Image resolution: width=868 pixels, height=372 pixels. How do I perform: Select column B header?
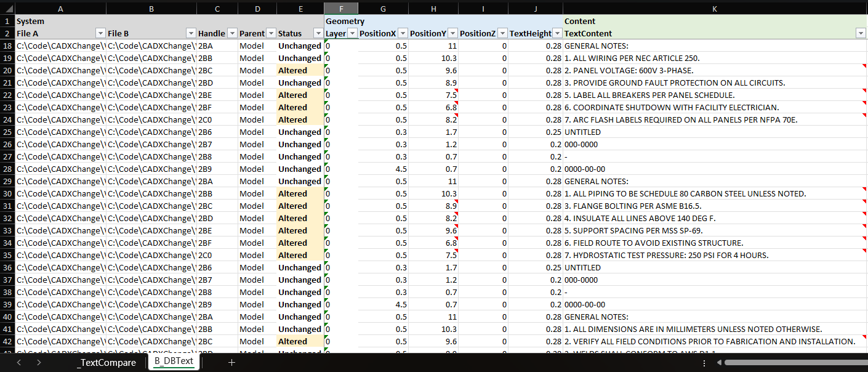coord(151,9)
